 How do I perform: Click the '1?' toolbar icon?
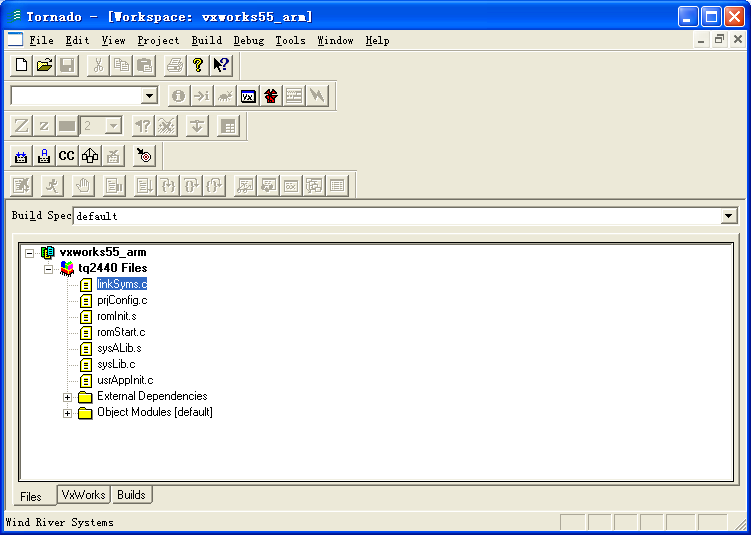[143, 126]
